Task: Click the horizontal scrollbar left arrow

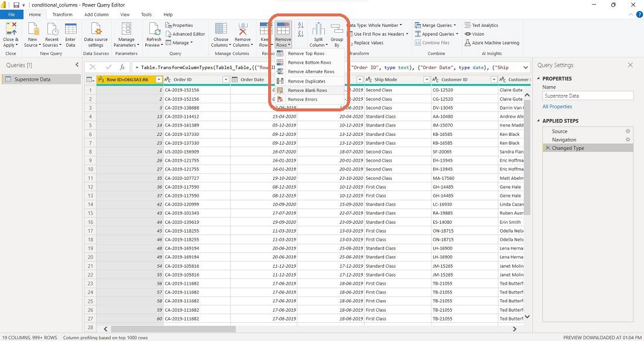Action: click(105, 329)
